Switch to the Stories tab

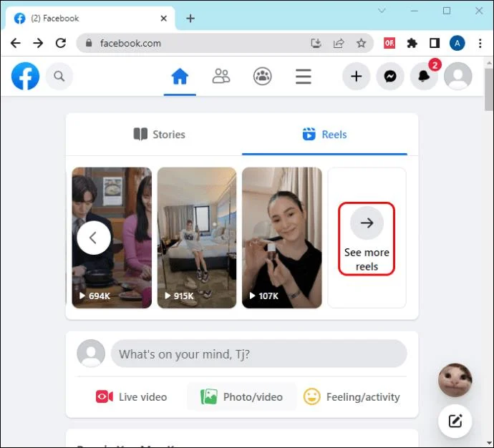[x=160, y=135]
